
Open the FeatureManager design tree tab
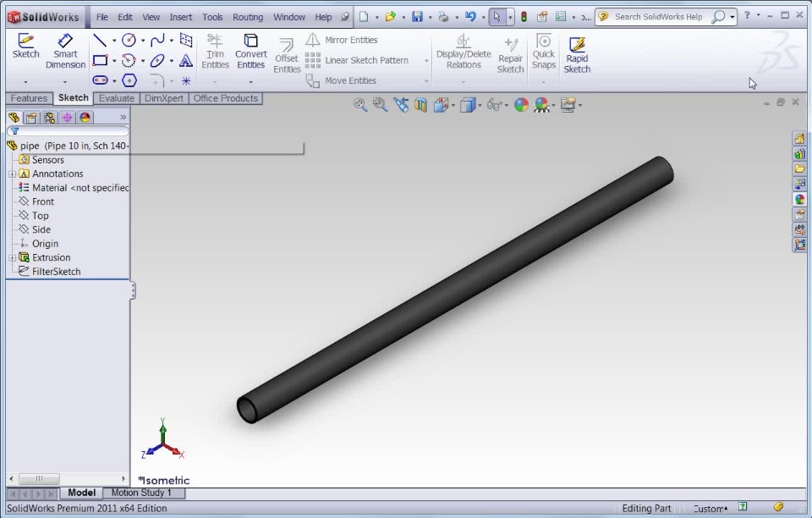tap(14, 118)
